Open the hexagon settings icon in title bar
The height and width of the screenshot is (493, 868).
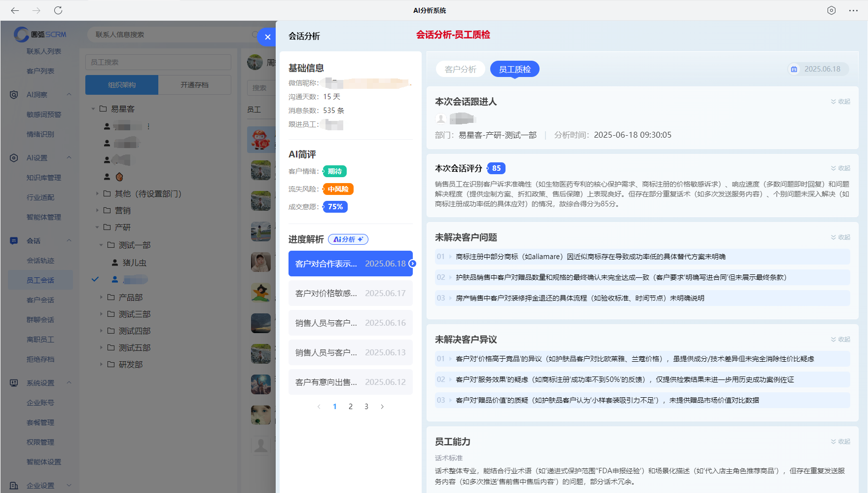[x=832, y=10]
